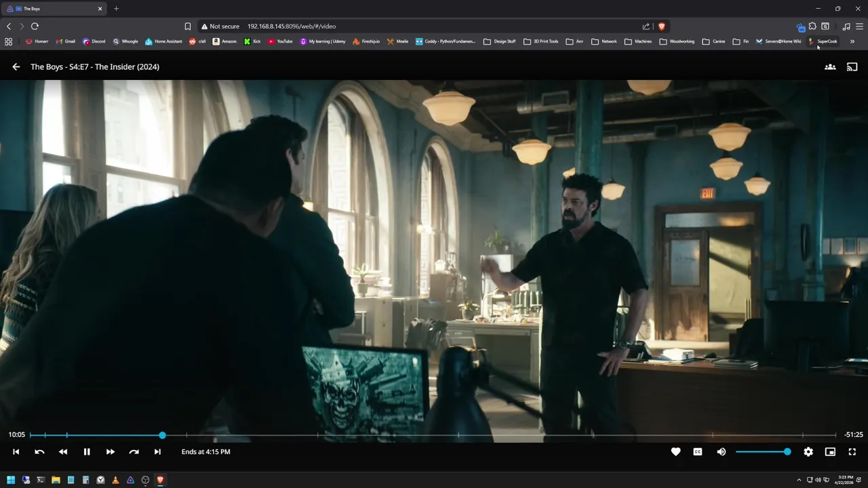This screenshot has height=488, width=868.
Task: Expand the 3D Print Tools bookmarks folder
Action: click(540, 41)
